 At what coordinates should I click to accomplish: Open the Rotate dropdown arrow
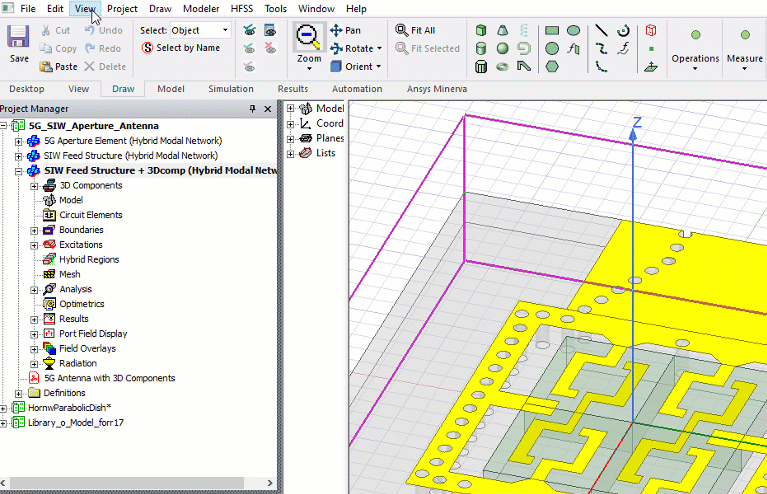click(379, 48)
